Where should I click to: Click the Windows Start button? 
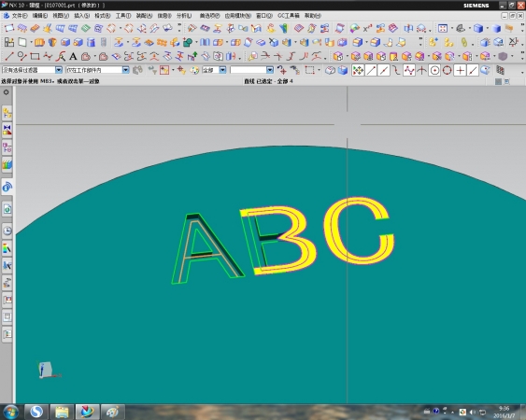11,412
